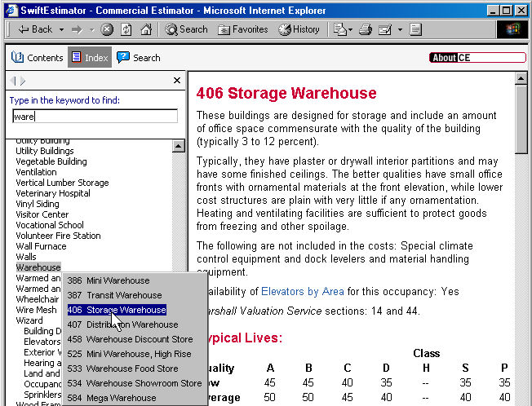The image size is (532, 406).
Task: Print the page with printer icon
Action: [x=366, y=29]
